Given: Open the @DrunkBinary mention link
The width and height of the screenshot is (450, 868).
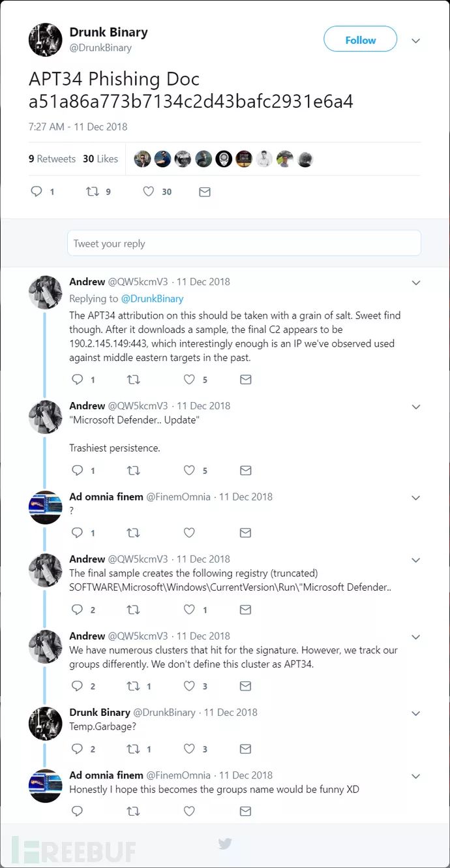Looking at the screenshot, I should point(152,299).
